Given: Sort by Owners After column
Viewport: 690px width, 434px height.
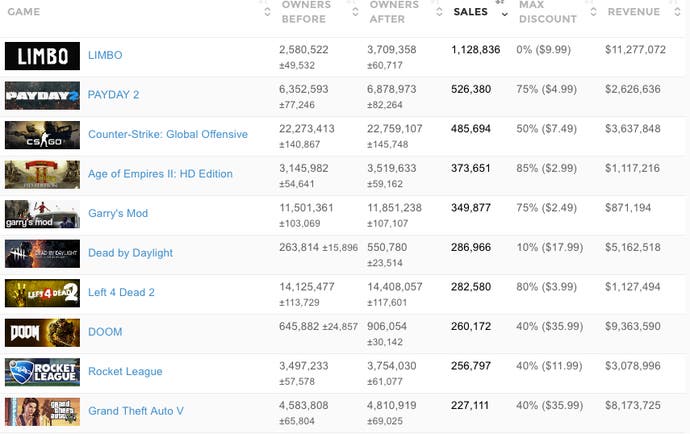Looking at the screenshot, I should pyautogui.click(x=394, y=12).
